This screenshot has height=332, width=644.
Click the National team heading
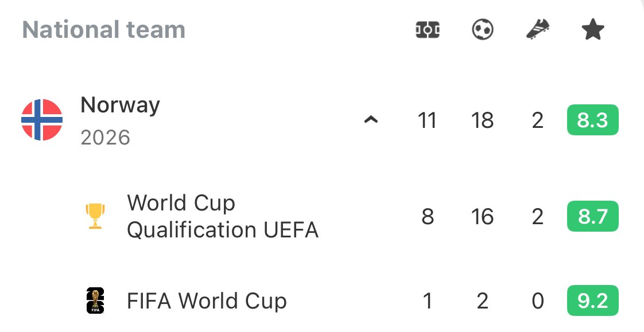[x=103, y=30]
